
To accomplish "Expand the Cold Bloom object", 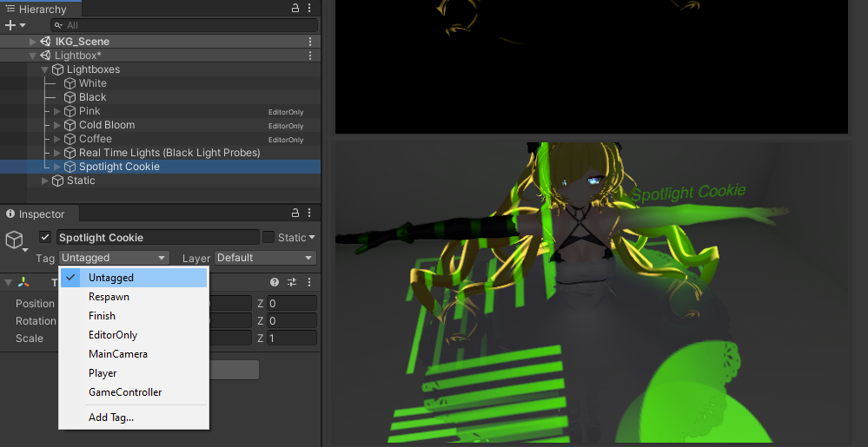I will 57,125.
